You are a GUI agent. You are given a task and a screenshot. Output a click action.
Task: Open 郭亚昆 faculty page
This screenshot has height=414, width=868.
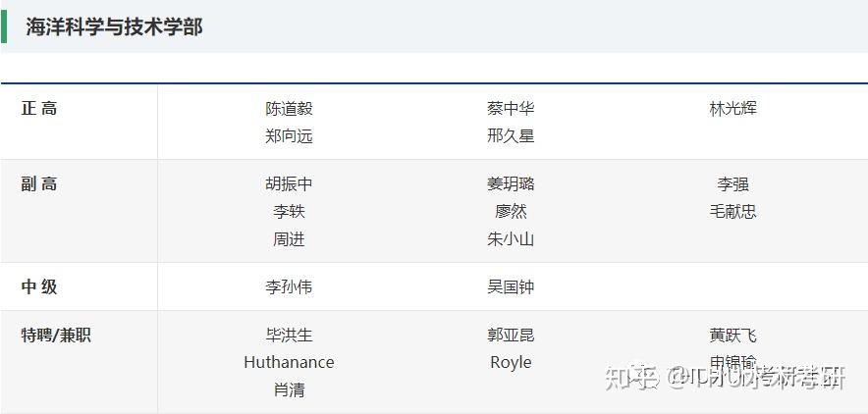(511, 335)
